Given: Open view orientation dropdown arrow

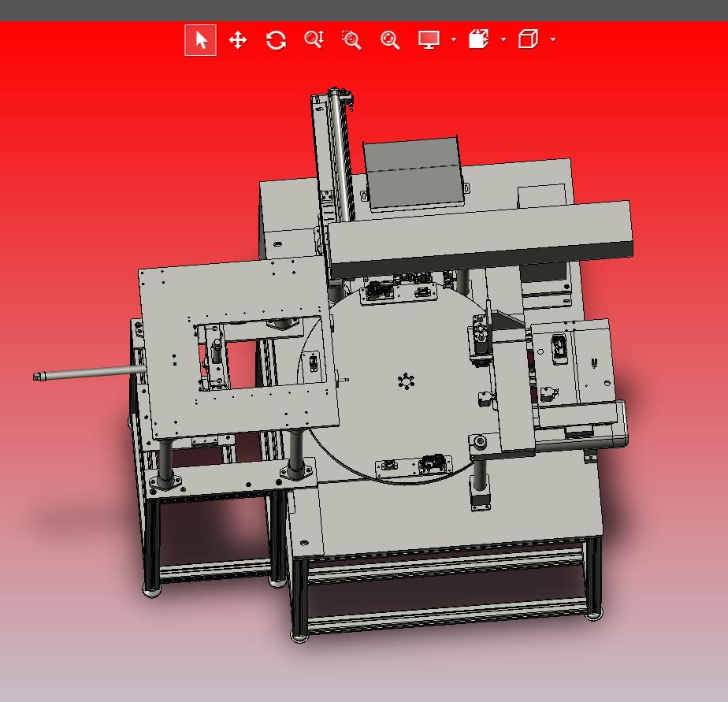Looking at the screenshot, I should [553, 39].
